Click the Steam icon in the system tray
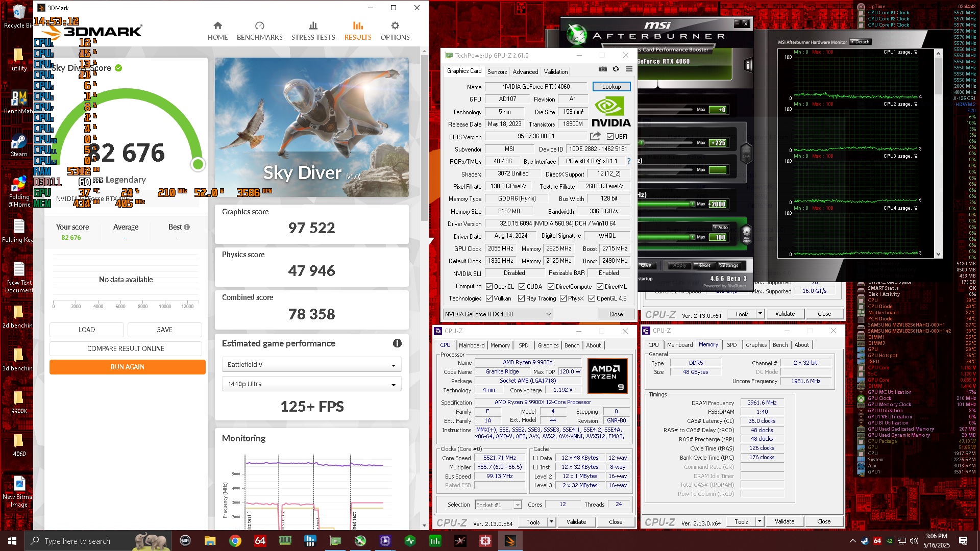Screen dimensions: 980x551 pos(865,541)
